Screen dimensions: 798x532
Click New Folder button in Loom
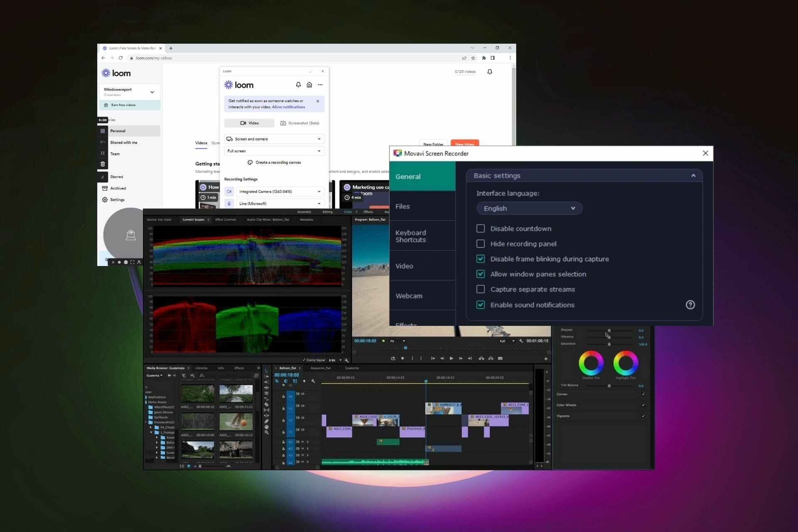click(433, 143)
